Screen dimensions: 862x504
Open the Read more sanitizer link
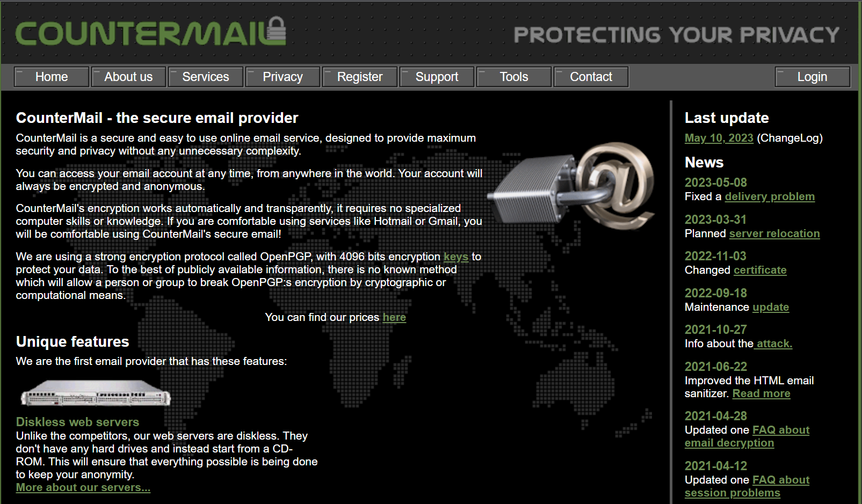click(x=761, y=393)
